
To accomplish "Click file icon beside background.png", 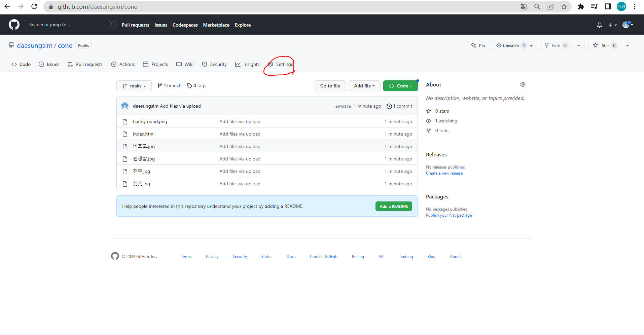I will click(125, 122).
